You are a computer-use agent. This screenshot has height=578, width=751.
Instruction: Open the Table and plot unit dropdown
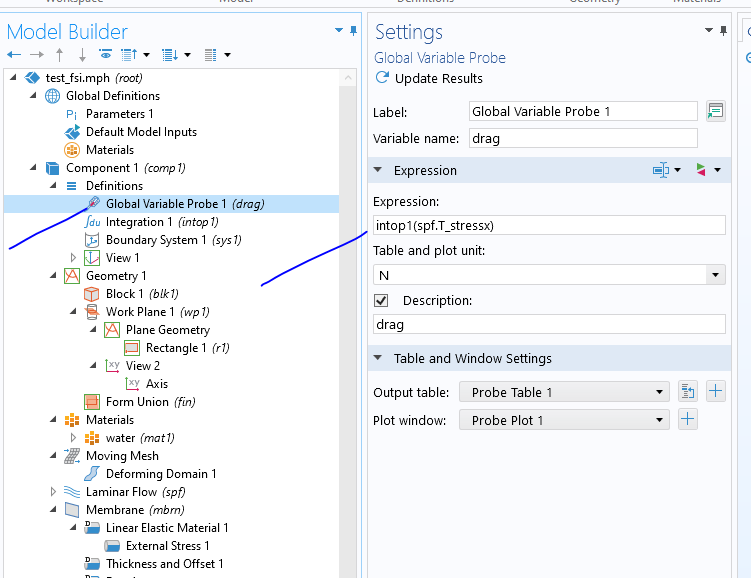point(715,274)
